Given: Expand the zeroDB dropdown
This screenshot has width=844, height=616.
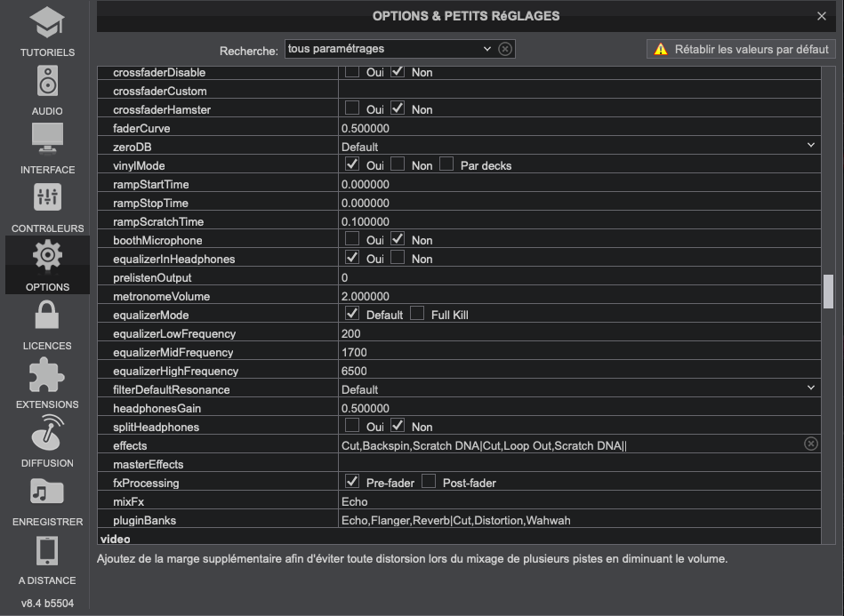Looking at the screenshot, I should 810,147.
